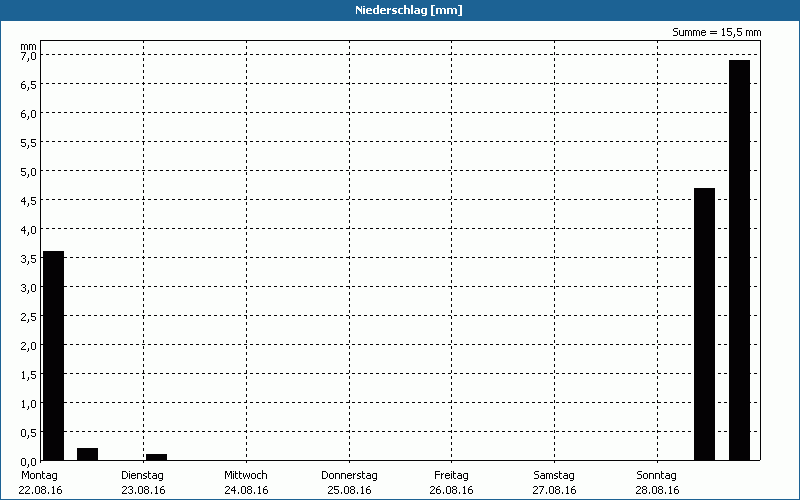Click the 3,0 y-axis value

coord(29,288)
